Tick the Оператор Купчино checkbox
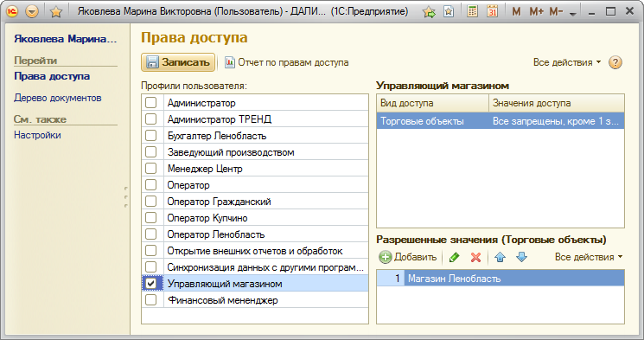 [x=150, y=217]
